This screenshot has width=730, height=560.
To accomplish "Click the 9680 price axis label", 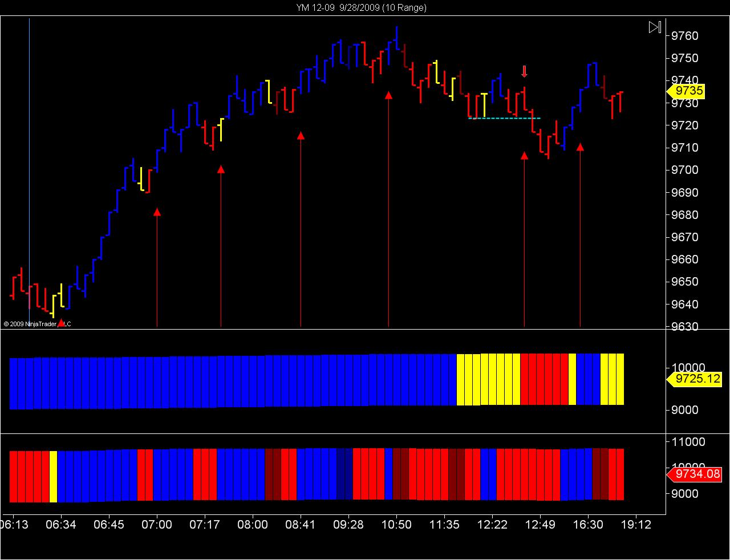I will [x=684, y=215].
